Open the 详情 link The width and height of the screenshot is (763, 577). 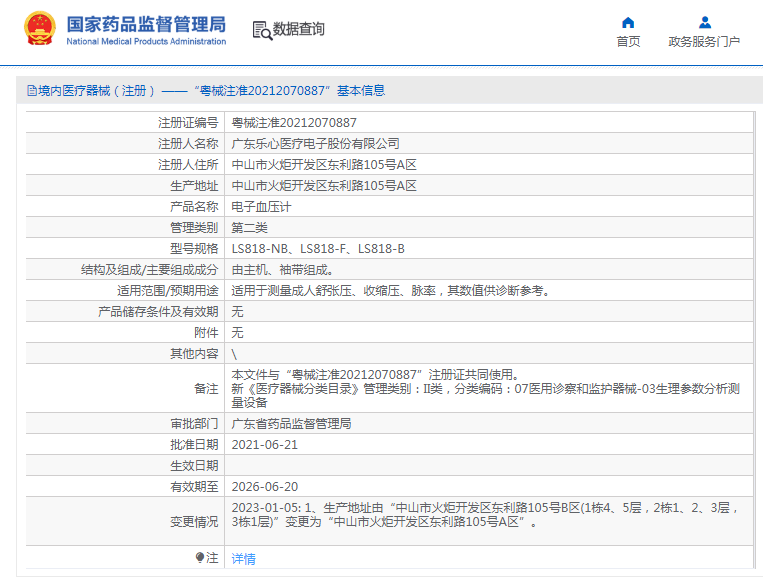coord(243,559)
